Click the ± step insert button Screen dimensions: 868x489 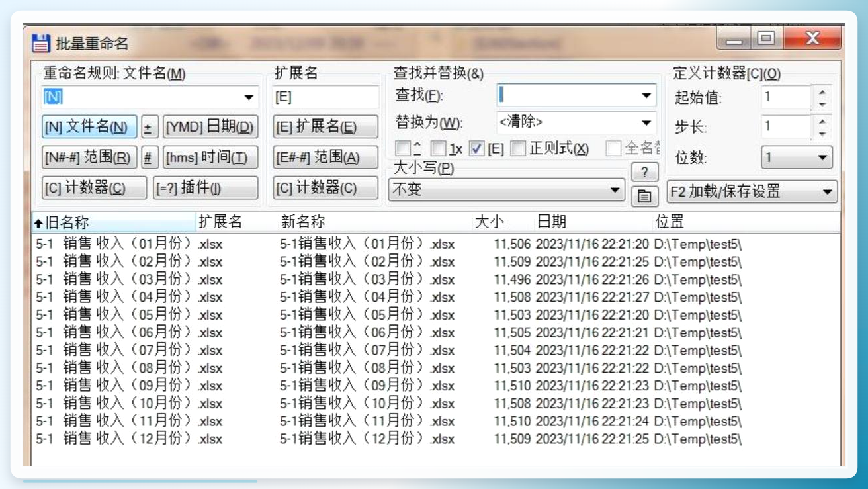click(x=150, y=126)
